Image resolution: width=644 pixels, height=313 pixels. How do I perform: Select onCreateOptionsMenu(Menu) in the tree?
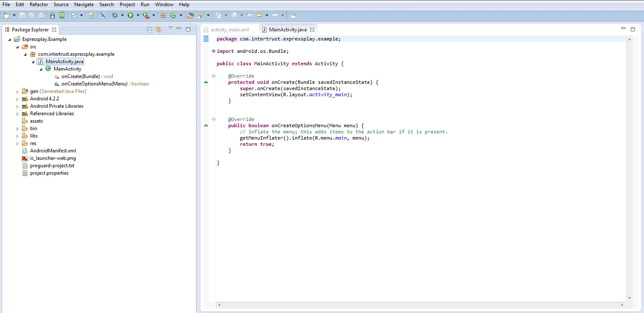tap(94, 84)
